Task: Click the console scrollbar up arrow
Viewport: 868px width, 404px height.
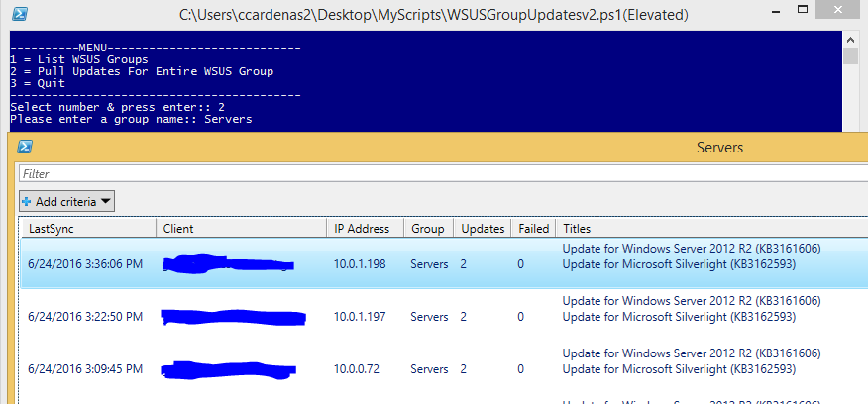Action: pos(850,40)
